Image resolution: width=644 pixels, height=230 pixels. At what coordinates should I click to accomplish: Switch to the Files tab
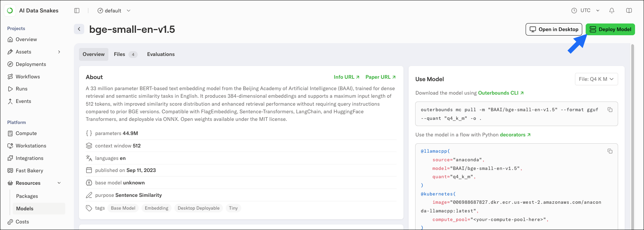(125, 54)
